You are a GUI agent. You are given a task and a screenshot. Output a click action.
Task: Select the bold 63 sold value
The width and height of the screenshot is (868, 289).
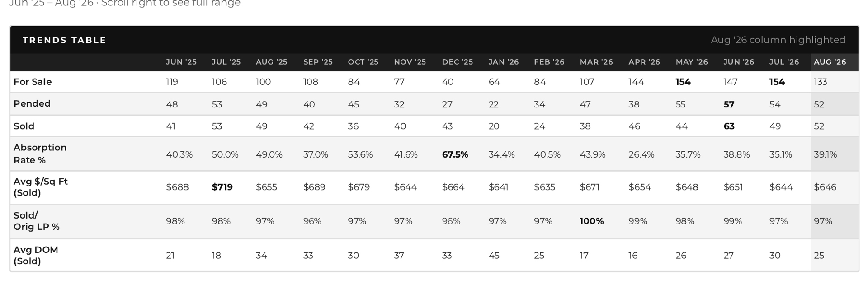tap(729, 126)
